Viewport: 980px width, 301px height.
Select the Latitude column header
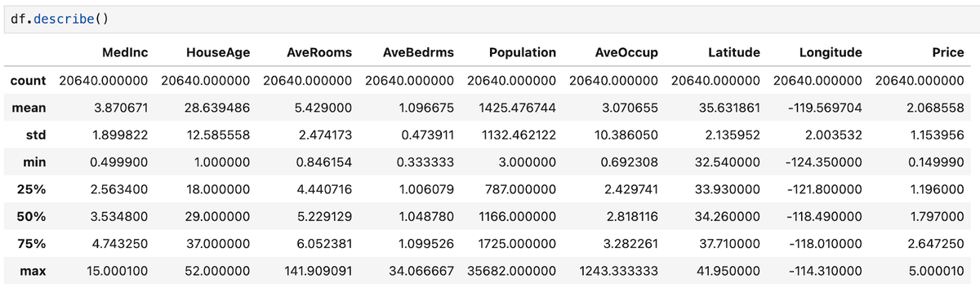pos(735,52)
